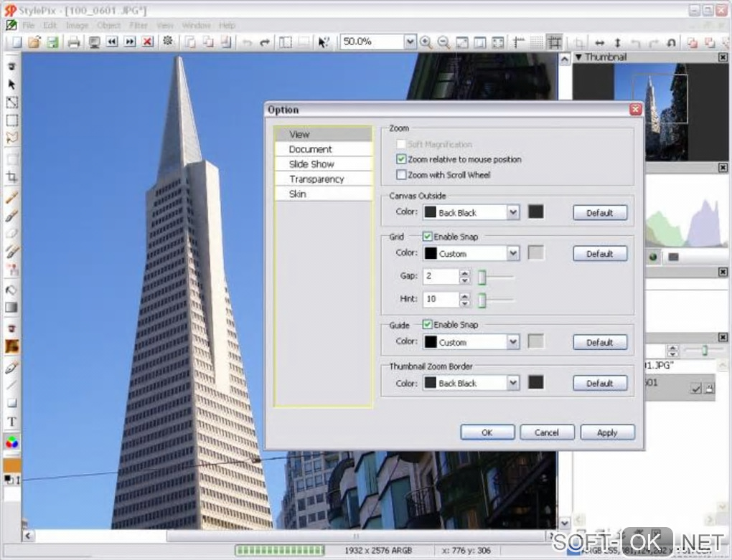Open the File menu
The height and width of the screenshot is (560, 732).
point(29,25)
